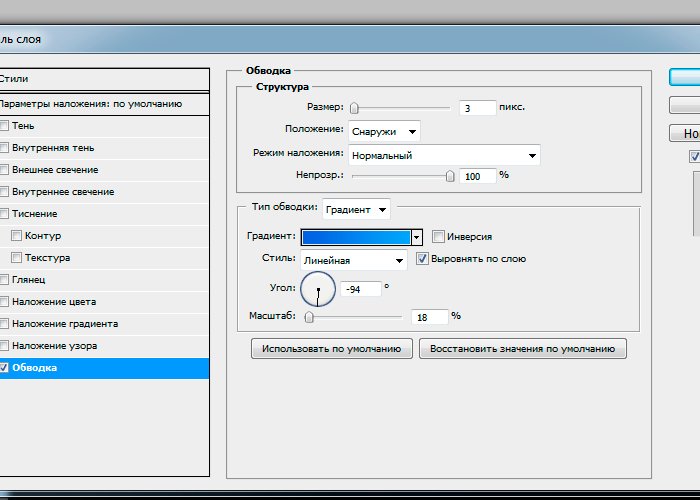
Task: Open the gradient picker arrow next to swatch
Action: [x=417, y=237]
